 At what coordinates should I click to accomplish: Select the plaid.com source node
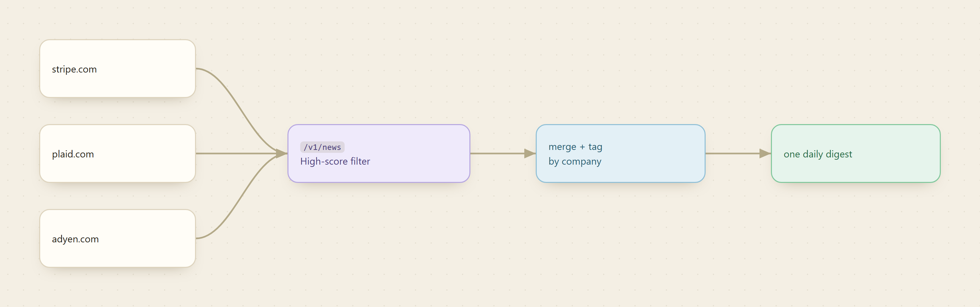(x=118, y=154)
